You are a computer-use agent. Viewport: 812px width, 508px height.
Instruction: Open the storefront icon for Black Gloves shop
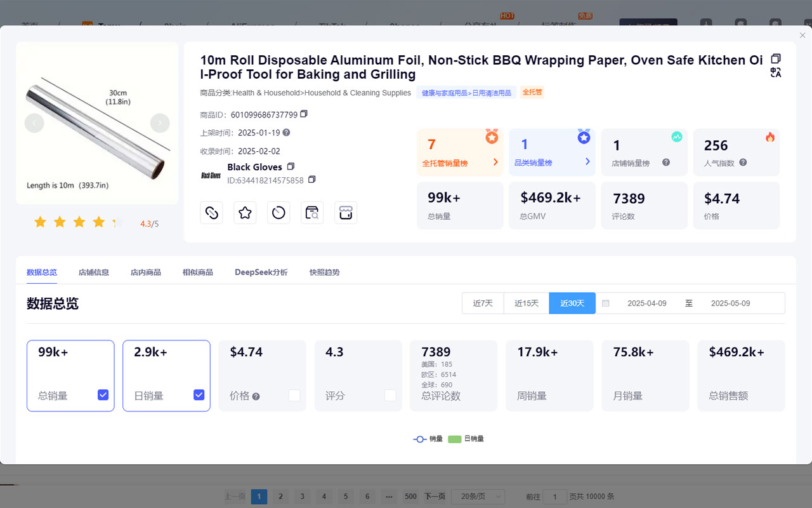pyautogui.click(x=346, y=213)
